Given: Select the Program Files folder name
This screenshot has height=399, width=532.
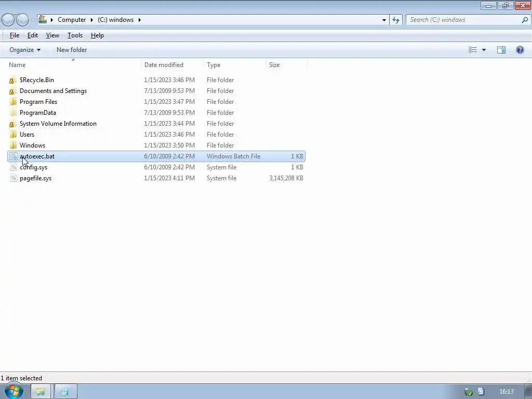Looking at the screenshot, I should click(38, 102).
